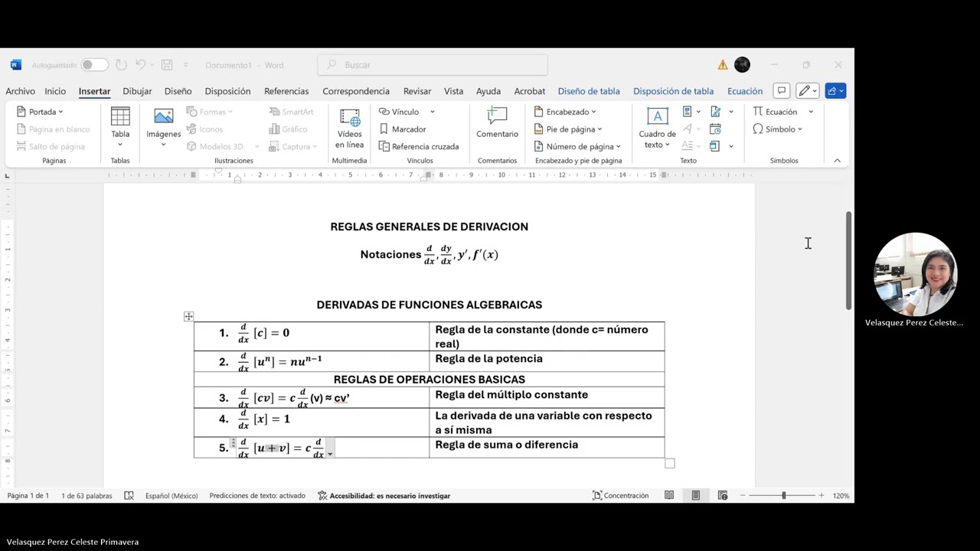Click the Regla de la potencia cell
Viewport: 980px width, 551px height.
547,361
